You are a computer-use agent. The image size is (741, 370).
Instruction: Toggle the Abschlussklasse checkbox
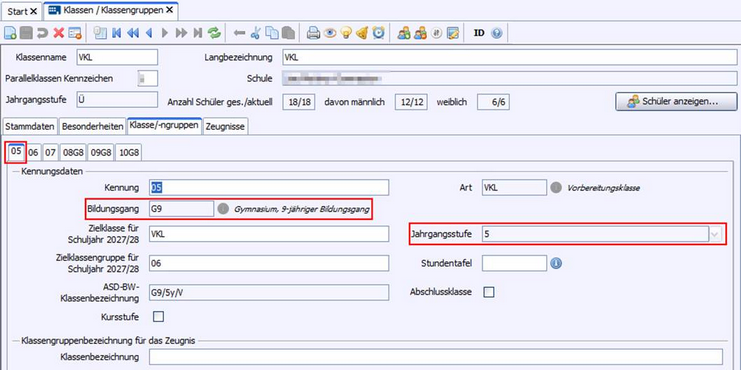click(489, 292)
